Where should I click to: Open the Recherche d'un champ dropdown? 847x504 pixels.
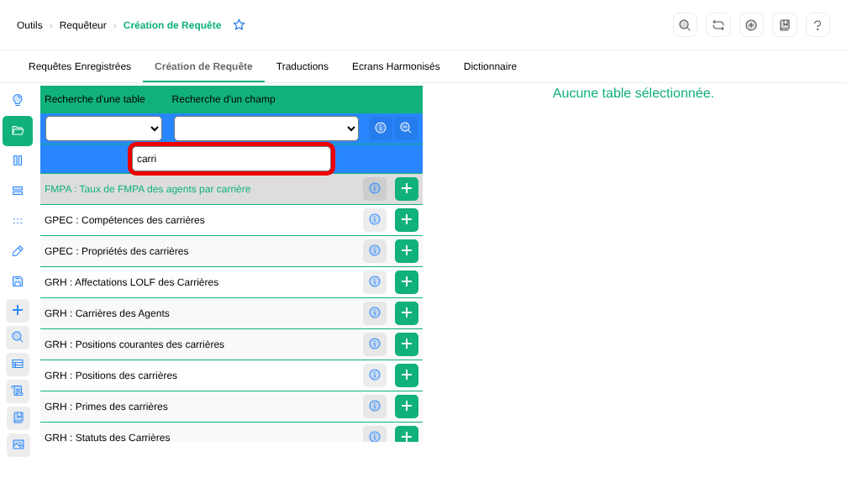click(266, 129)
